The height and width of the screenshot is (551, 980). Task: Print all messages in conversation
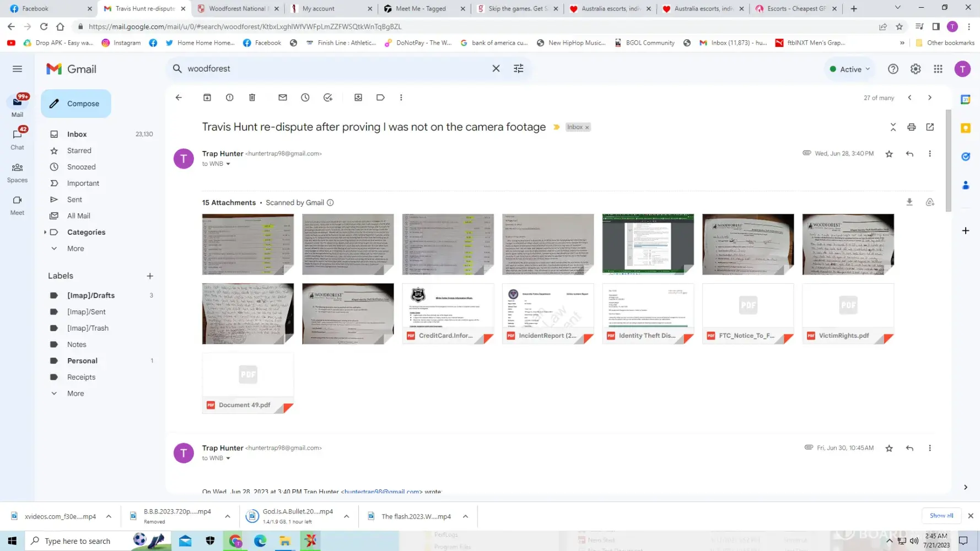(911, 127)
